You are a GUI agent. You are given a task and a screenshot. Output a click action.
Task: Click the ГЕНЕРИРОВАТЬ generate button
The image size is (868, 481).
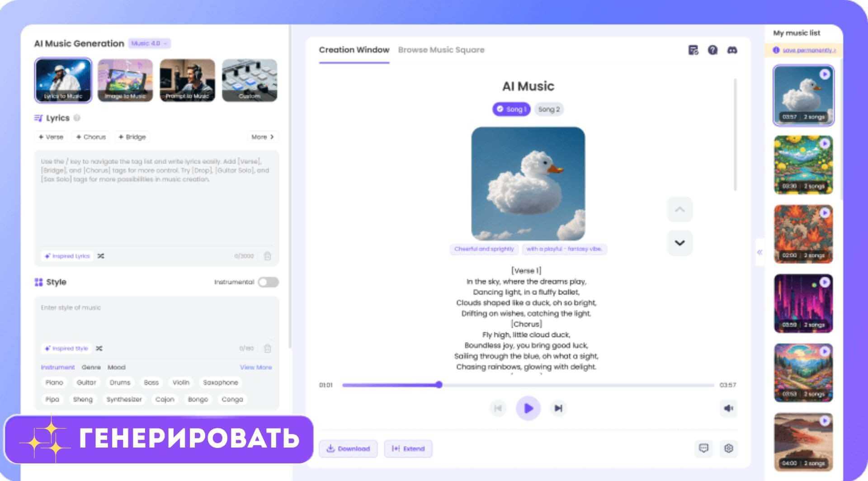pos(159,439)
